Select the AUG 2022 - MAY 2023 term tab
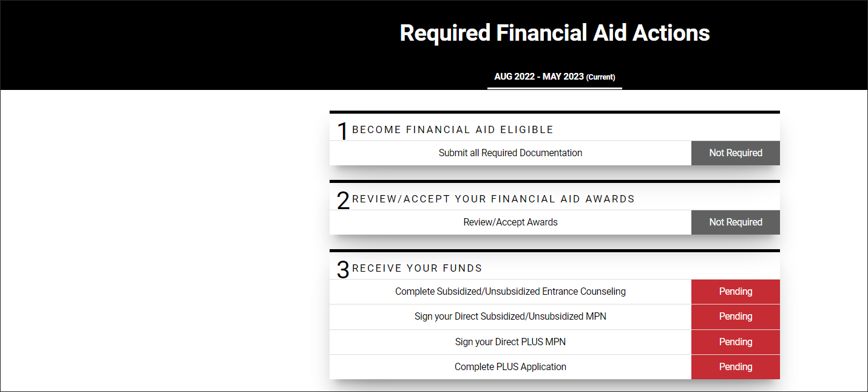 click(554, 77)
